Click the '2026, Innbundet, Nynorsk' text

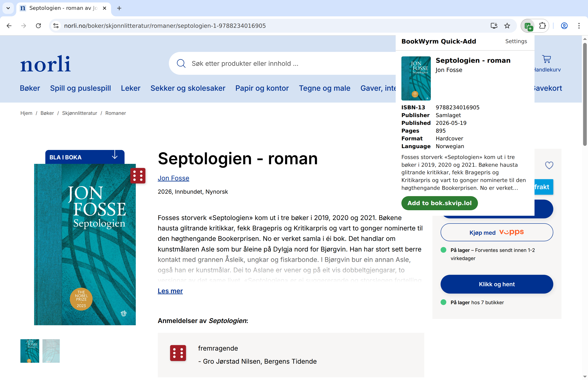point(193,191)
